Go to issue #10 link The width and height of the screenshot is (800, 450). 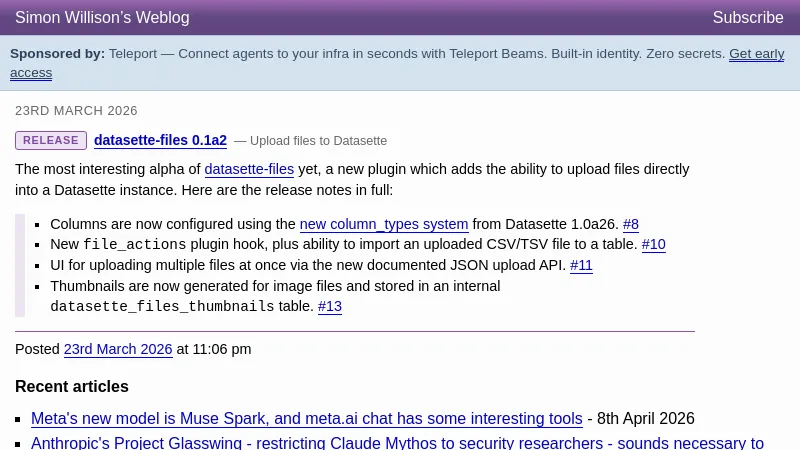pyautogui.click(x=653, y=245)
